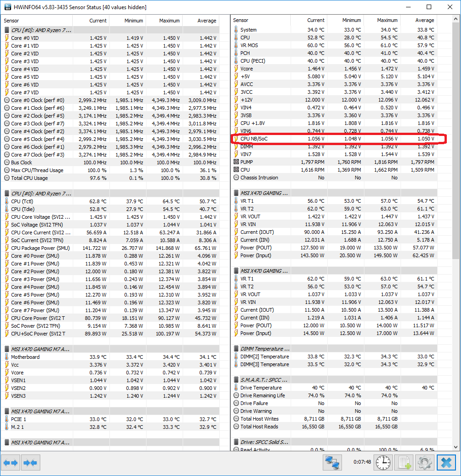Click right pane Sensor column header
461x476 pixels.
[x=260, y=20]
